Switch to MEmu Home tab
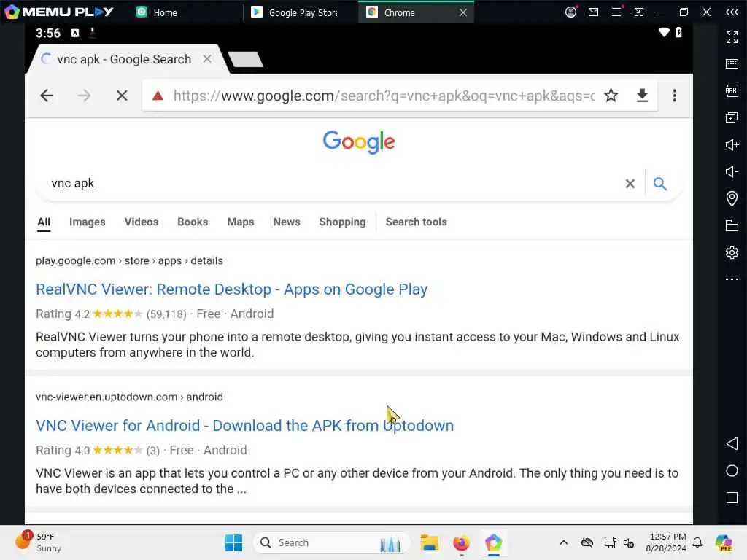 click(x=158, y=12)
